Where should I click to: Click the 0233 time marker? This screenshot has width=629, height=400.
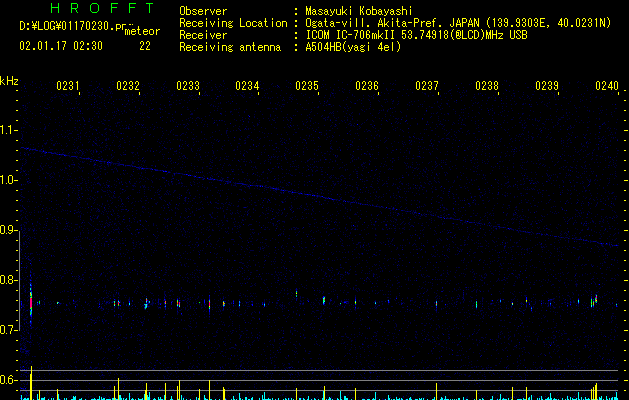click(188, 86)
